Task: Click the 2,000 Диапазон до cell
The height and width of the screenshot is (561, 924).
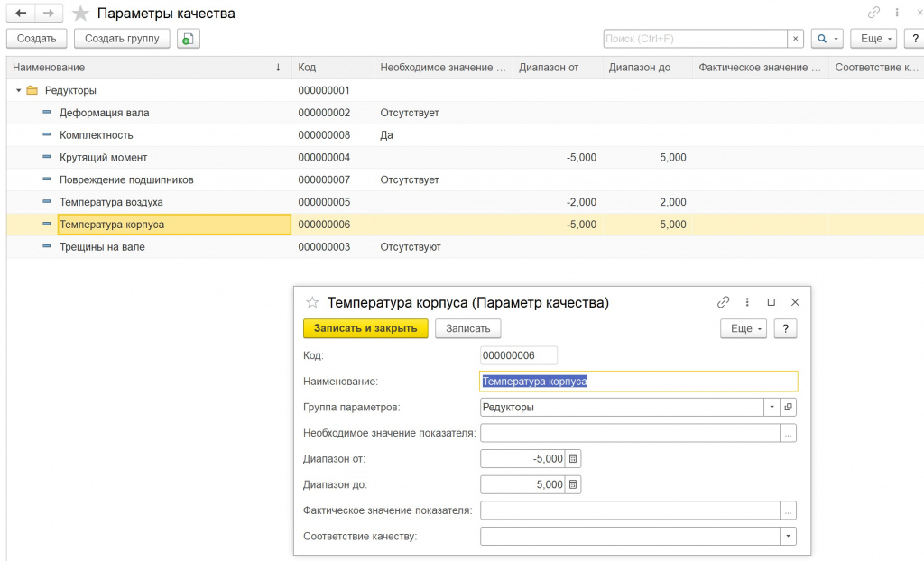Action: 673,202
